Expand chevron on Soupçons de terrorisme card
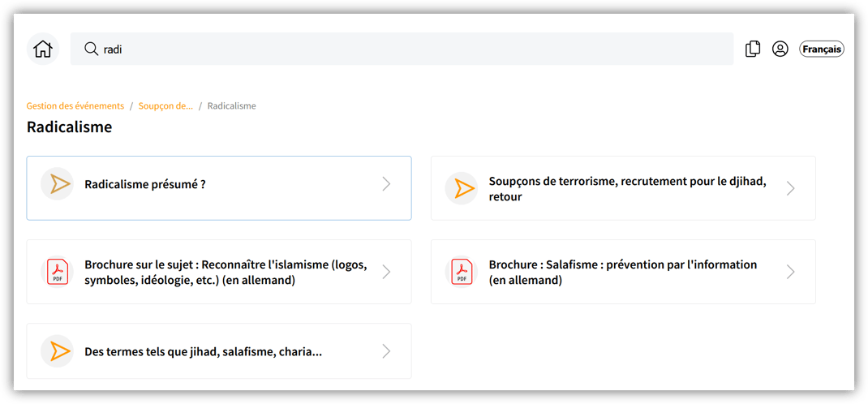This screenshot has width=868, height=404. [x=790, y=188]
